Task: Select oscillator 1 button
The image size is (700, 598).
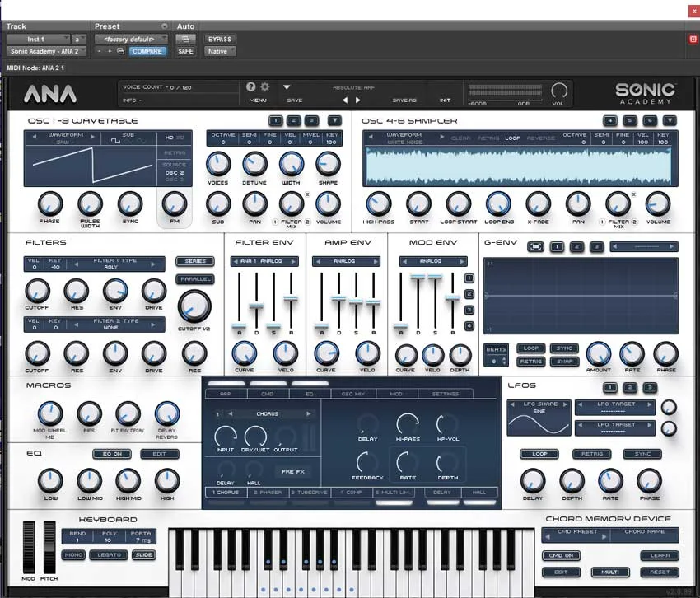Action: (276, 120)
